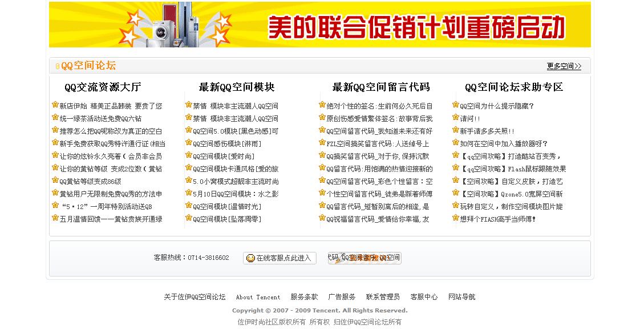644x329 pixels.
Task: Select the star icon beside "QQ空间模块[坠落凋零]"
Action: pos(188,218)
